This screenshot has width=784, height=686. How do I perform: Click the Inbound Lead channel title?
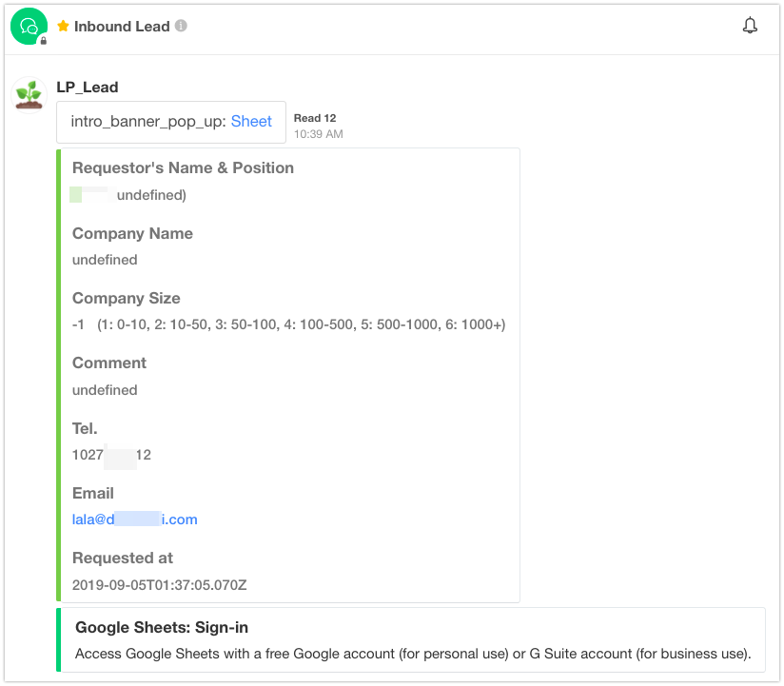(122, 26)
